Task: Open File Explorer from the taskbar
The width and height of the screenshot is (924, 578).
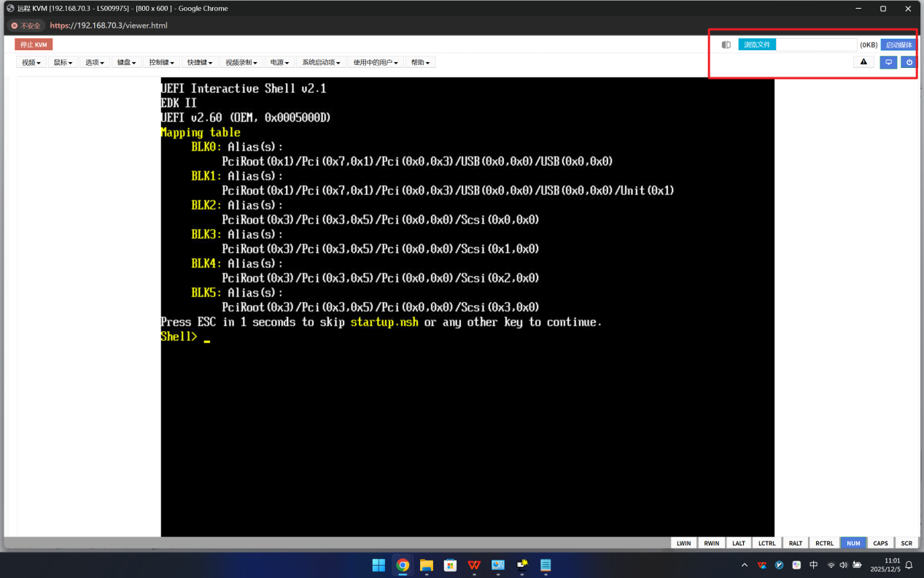Action: (427, 565)
